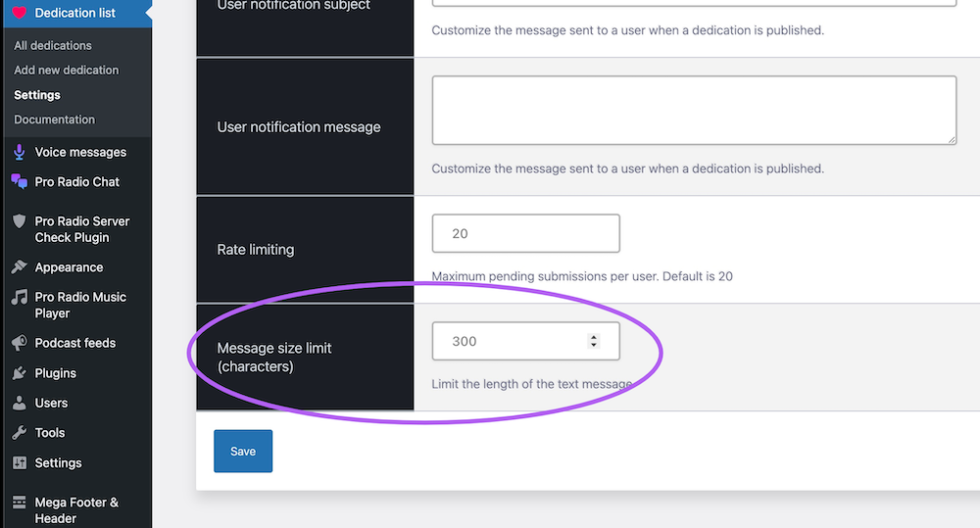This screenshot has width=980, height=528.
Task: Click the Message size limit stepper arrows
Action: [593, 341]
